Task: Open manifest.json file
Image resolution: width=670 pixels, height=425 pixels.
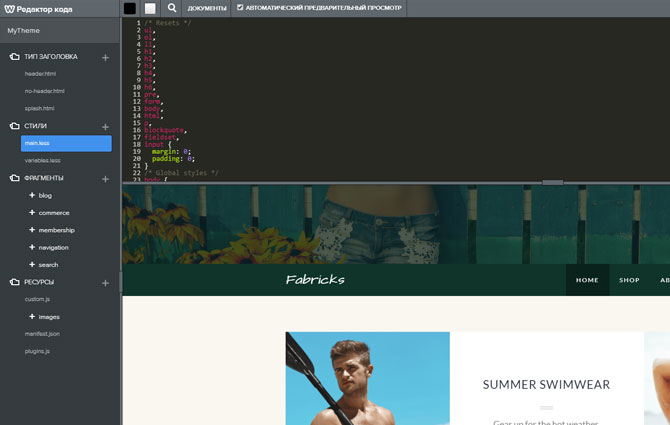Action: click(42, 334)
